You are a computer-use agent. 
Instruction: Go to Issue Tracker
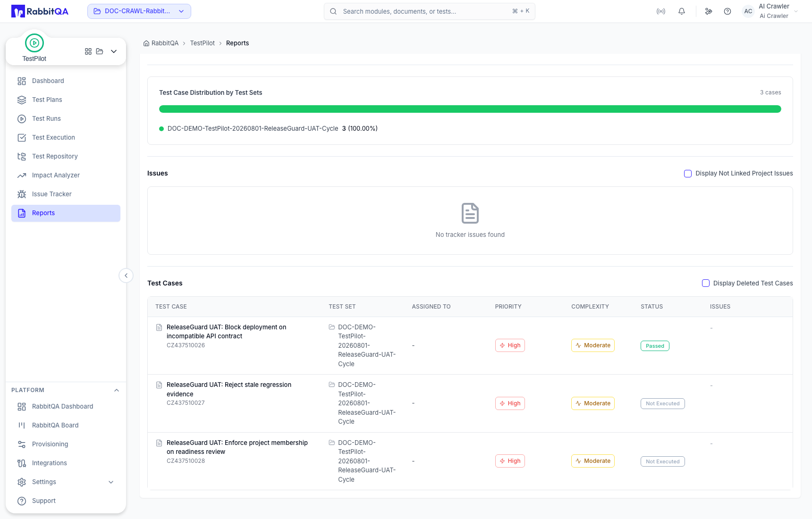[x=66, y=194]
